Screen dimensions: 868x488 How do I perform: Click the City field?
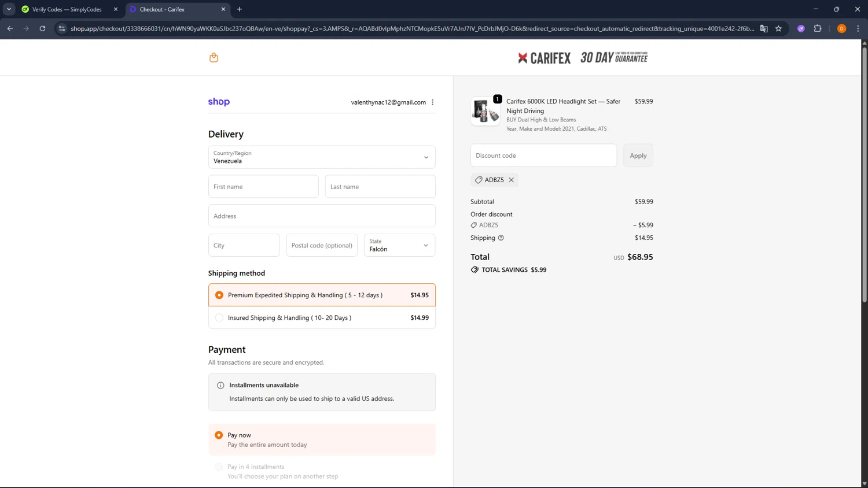click(x=244, y=245)
